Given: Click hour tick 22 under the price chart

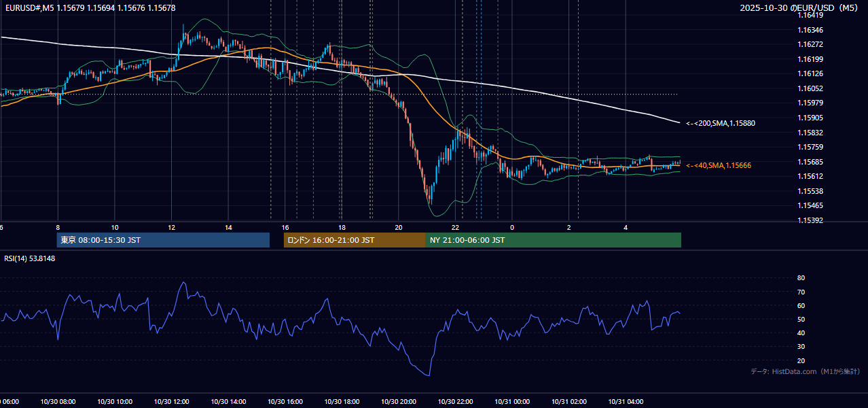Looking at the screenshot, I should click(x=455, y=227).
